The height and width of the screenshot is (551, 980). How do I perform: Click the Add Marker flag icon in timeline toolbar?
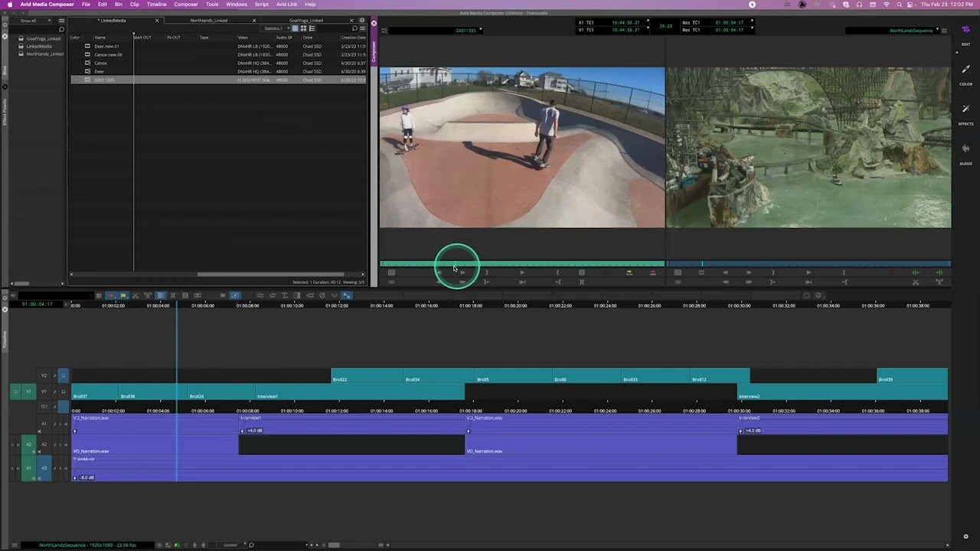point(223,295)
